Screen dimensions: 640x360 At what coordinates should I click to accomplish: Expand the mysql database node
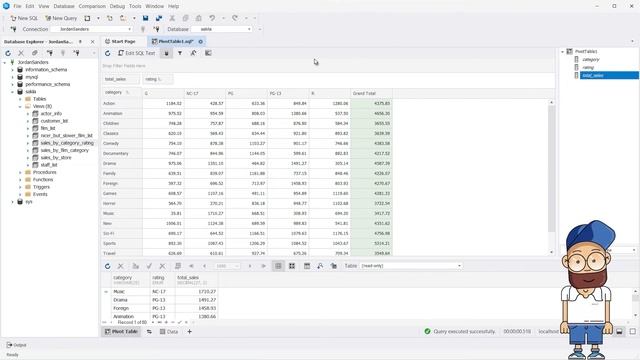(x=12, y=77)
